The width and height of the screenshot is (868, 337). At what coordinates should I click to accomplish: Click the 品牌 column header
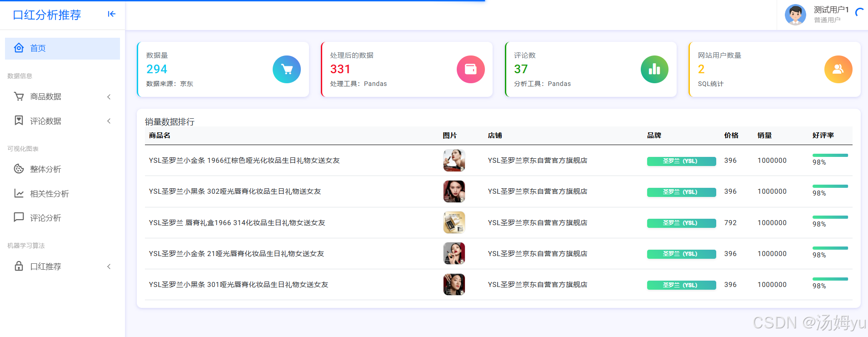[654, 136]
